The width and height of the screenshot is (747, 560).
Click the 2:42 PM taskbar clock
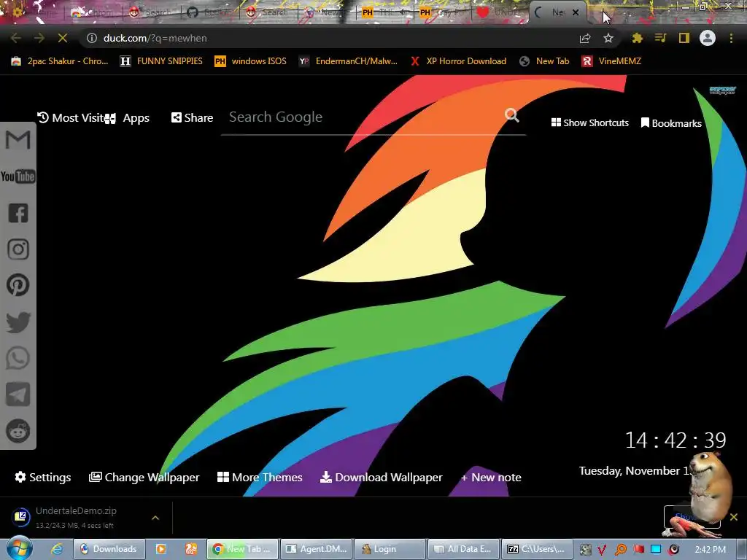click(x=710, y=550)
